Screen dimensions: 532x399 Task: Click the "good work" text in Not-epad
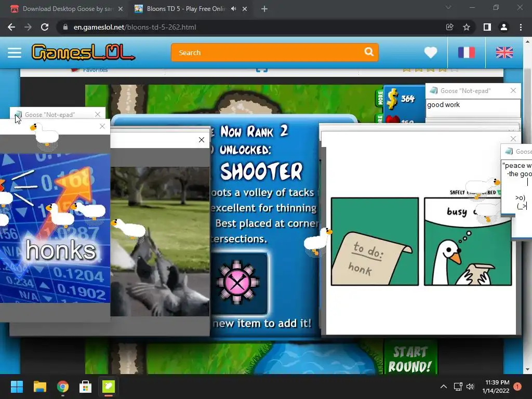point(443,105)
